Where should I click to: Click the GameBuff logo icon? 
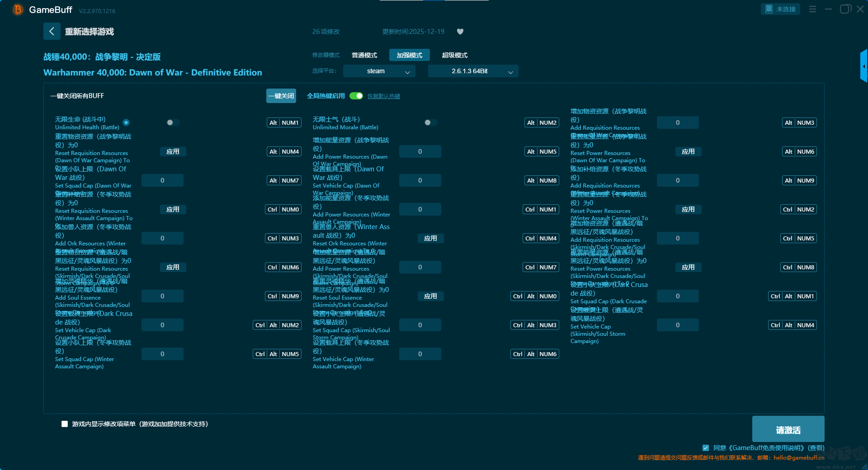coord(18,9)
